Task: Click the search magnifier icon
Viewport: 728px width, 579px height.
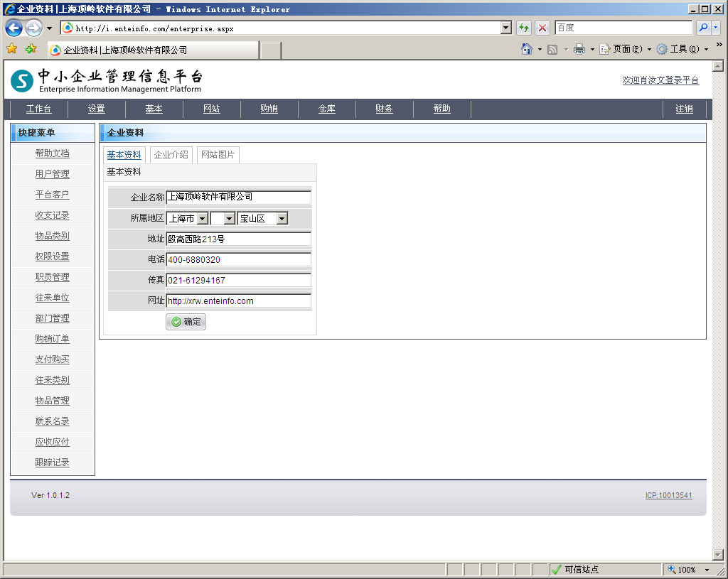Action: click(x=703, y=28)
